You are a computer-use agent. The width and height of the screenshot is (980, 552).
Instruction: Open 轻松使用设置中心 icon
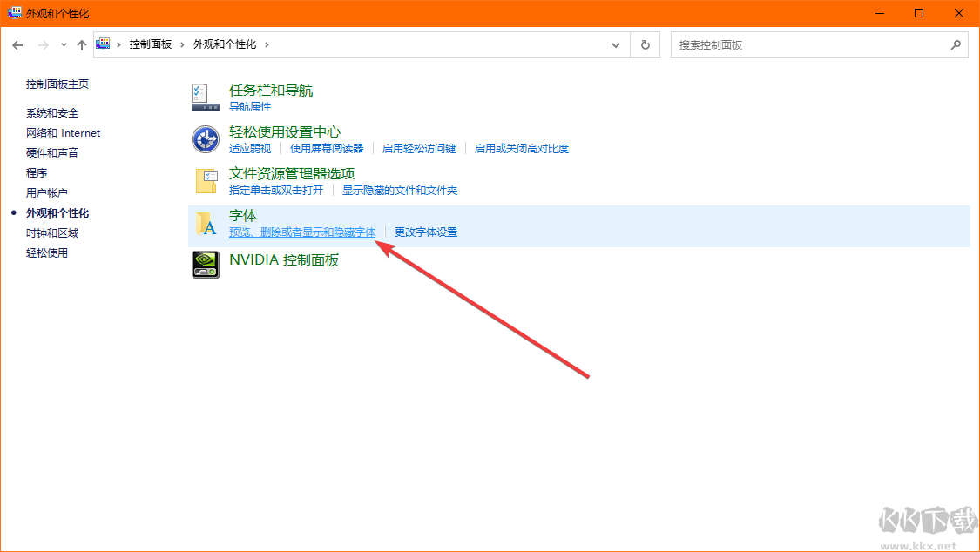[x=205, y=138]
